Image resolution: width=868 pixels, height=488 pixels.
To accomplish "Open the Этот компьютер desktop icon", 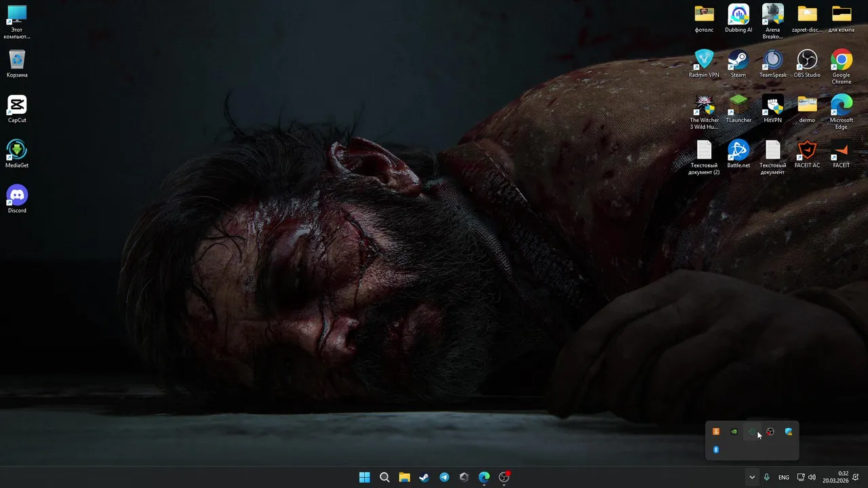I will [17, 22].
